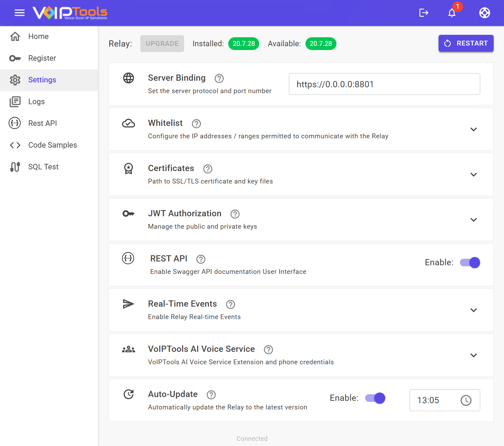Expand the Whitelist section

[x=473, y=129]
